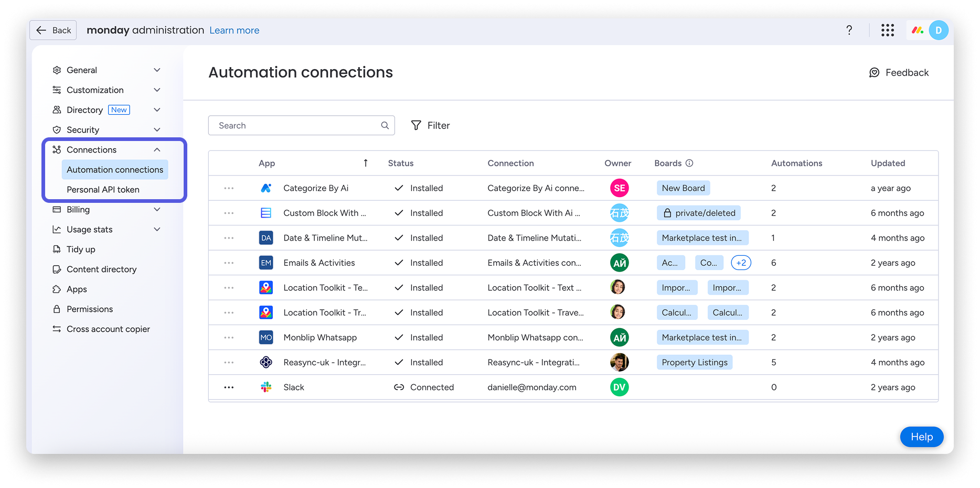Viewport: 980px width, 488px height.
Task: Expand the Directory section
Action: tap(157, 110)
